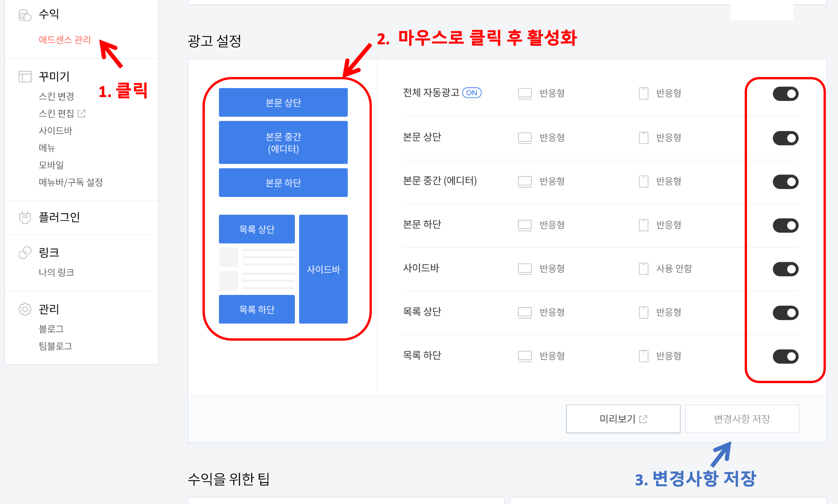Click the 변경사항 저장 button
Image resolution: width=838 pixels, height=504 pixels.
(x=742, y=419)
